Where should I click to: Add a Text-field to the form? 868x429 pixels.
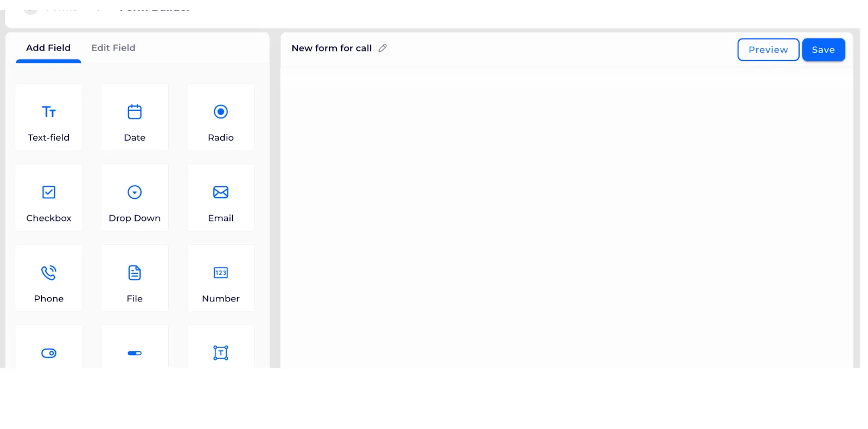tap(49, 117)
